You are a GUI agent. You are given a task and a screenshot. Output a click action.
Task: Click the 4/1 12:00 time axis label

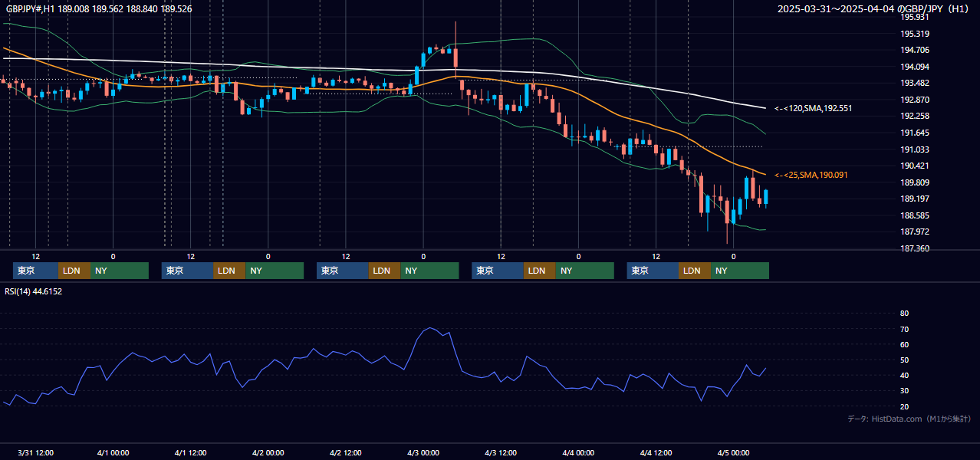(190, 453)
